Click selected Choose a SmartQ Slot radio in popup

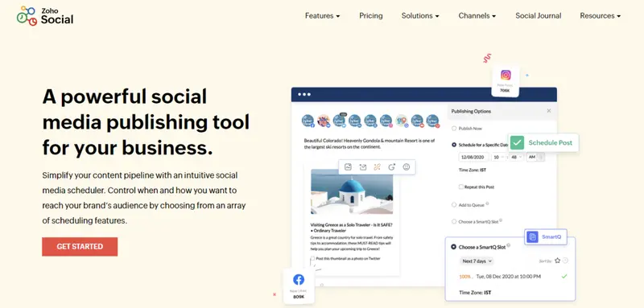coord(453,247)
